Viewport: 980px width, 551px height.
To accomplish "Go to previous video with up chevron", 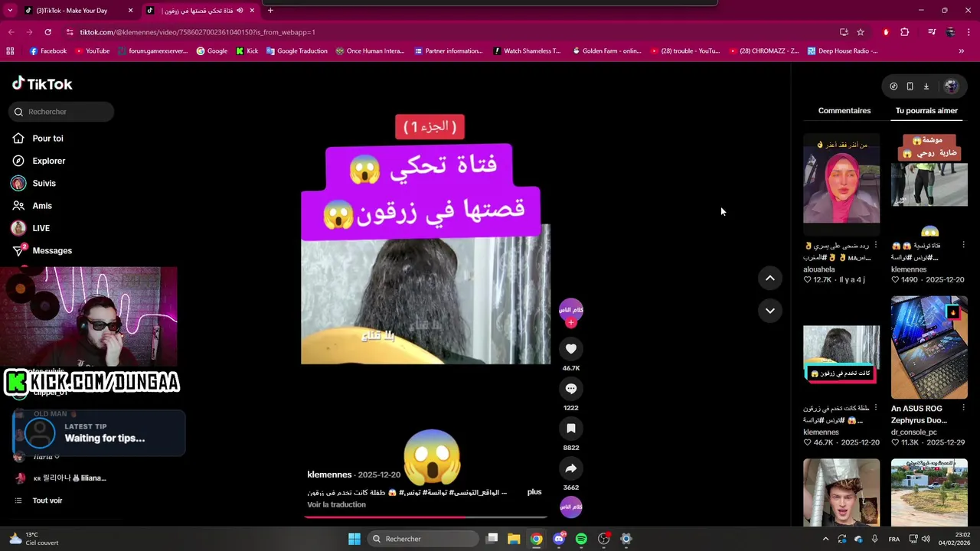I will pos(770,279).
